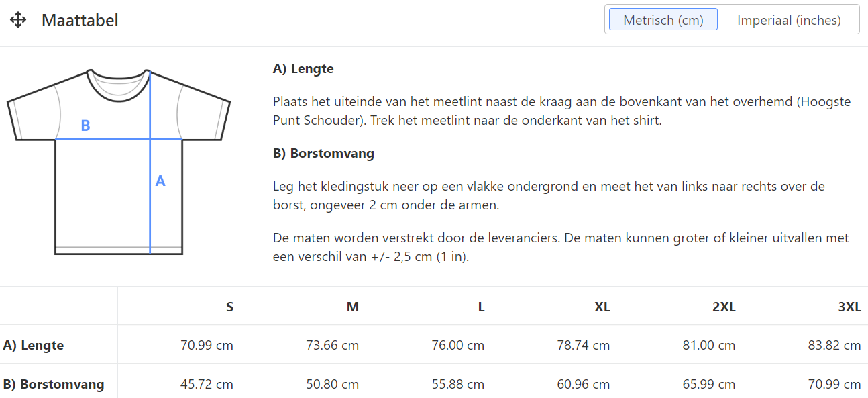Select the XL size column header
The image size is (868, 398).
(602, 307)
